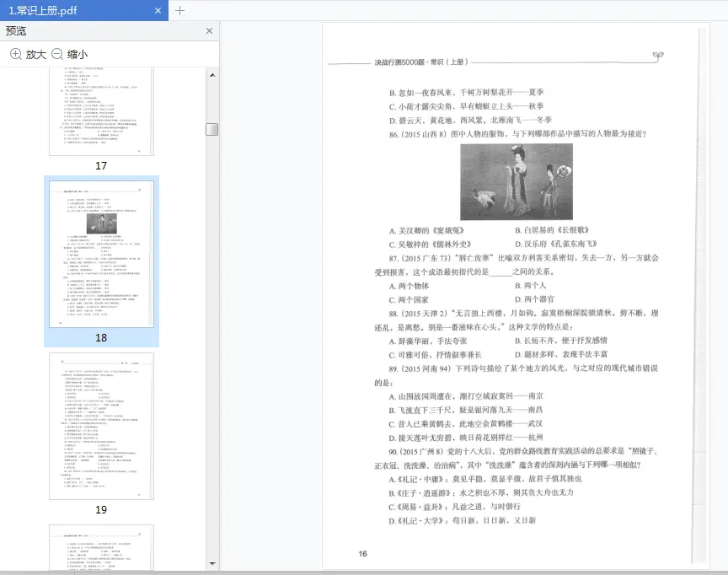Click the line ending 杭州
This screenshot has height=575, width=728.
click(466, 438)
